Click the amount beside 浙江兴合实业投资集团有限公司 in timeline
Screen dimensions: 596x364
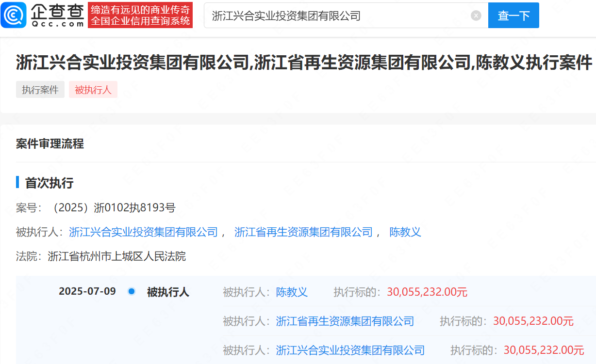coord(544,350)
